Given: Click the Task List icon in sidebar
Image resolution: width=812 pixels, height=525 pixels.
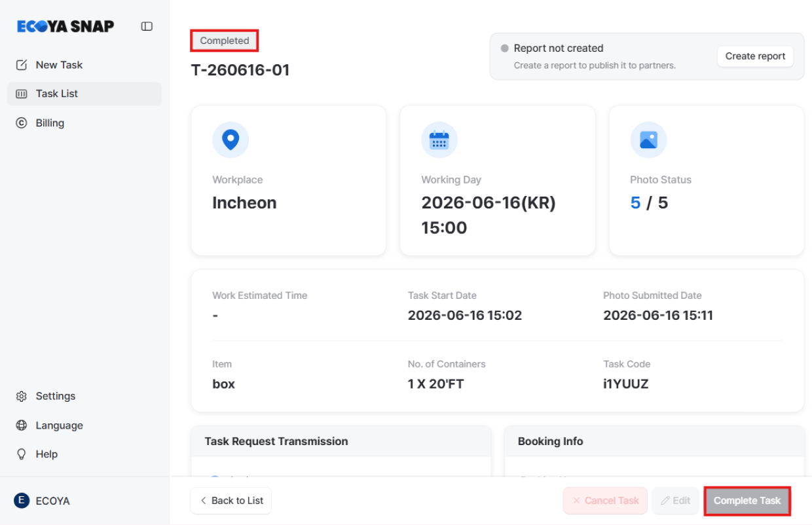Looking at the screenshot, I should click(x=22, y=94).
